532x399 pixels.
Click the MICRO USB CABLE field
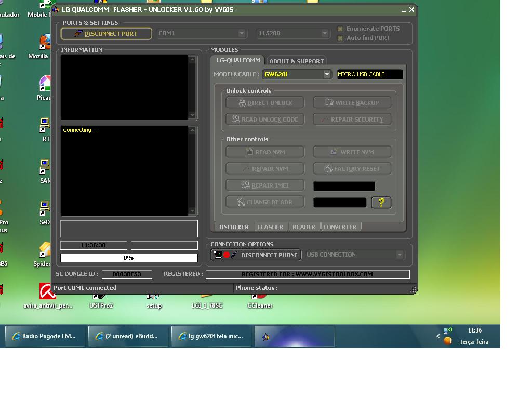point(369,74)
